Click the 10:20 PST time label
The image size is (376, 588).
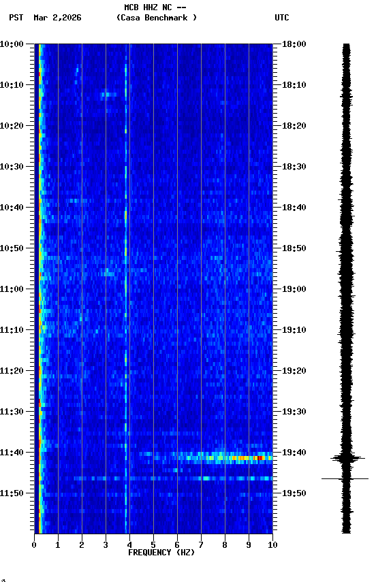(12, 126)
